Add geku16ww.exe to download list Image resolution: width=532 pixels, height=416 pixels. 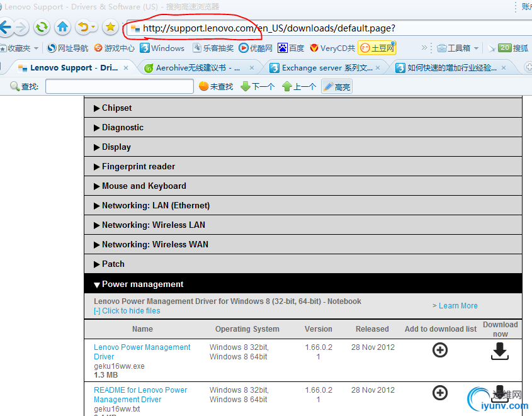click(440, 350)
